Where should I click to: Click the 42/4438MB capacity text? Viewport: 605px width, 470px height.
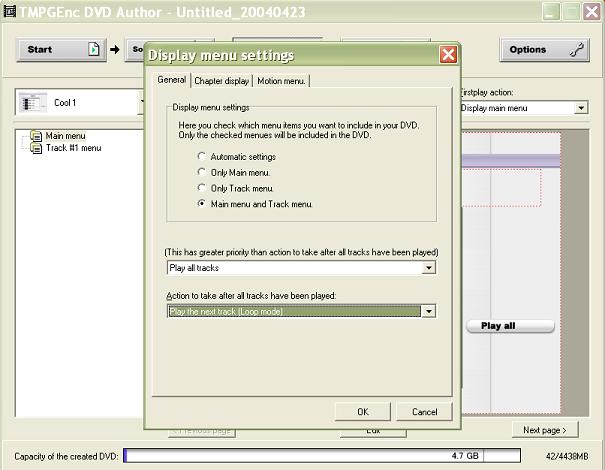coord(567,456)
